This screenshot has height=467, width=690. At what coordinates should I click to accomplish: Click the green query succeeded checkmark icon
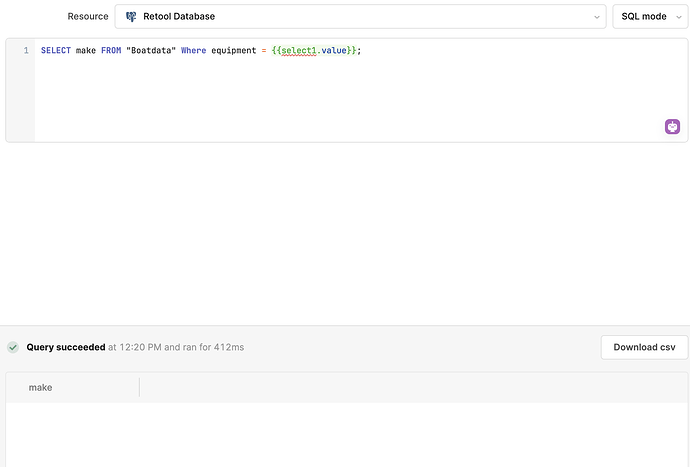13,347
